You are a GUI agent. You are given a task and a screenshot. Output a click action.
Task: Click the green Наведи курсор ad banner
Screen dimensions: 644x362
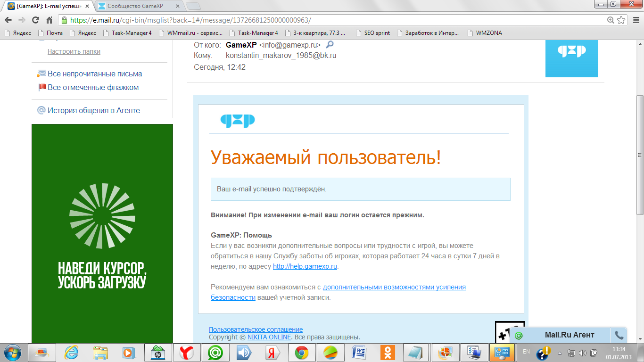(102, 233)
